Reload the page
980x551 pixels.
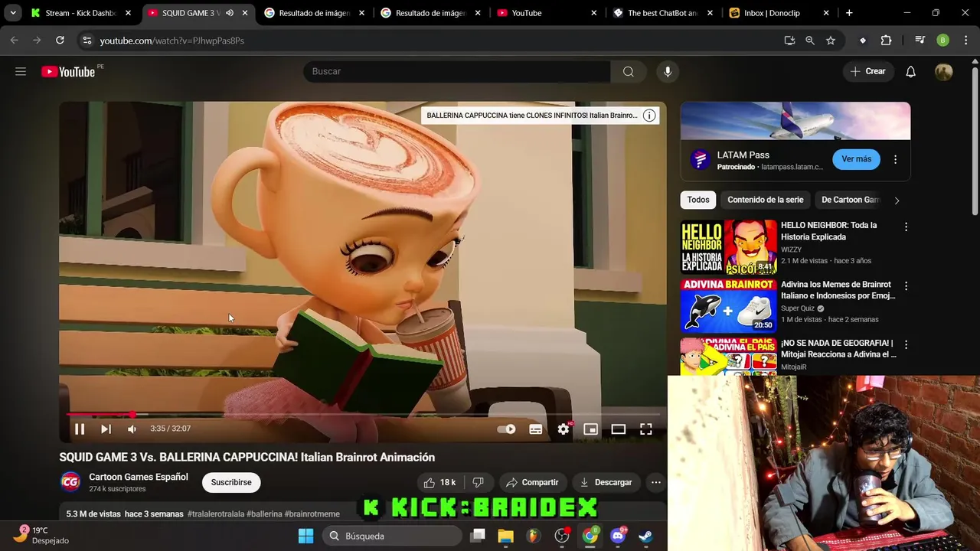click(x=60, y=41)
